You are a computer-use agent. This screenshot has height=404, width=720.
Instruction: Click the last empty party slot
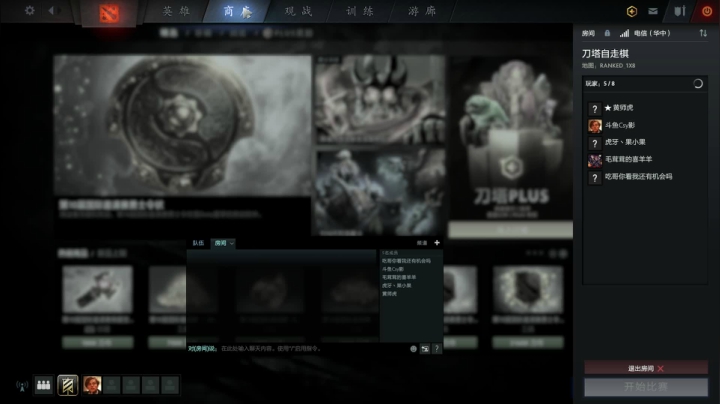coord(170,385)
